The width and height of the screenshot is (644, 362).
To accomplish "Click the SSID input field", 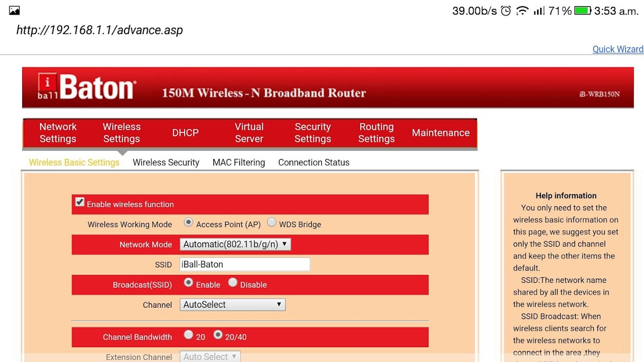I will [x=245, y=264].
